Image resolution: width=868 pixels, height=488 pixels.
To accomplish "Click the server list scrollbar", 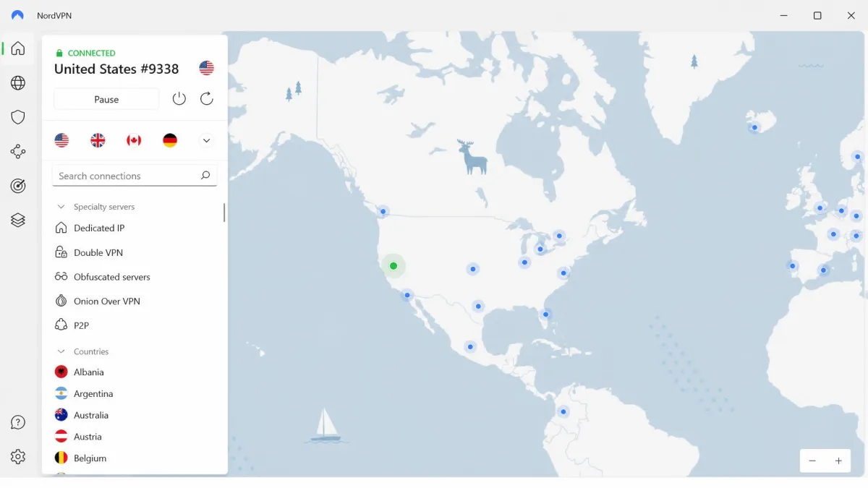I will coord(224,213).
